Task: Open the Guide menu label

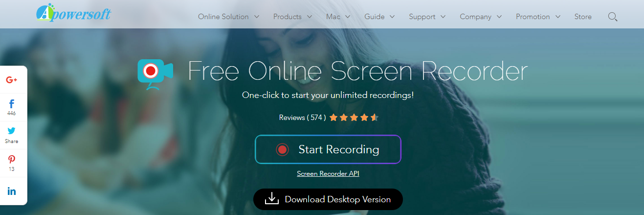Action: point(374,17)
